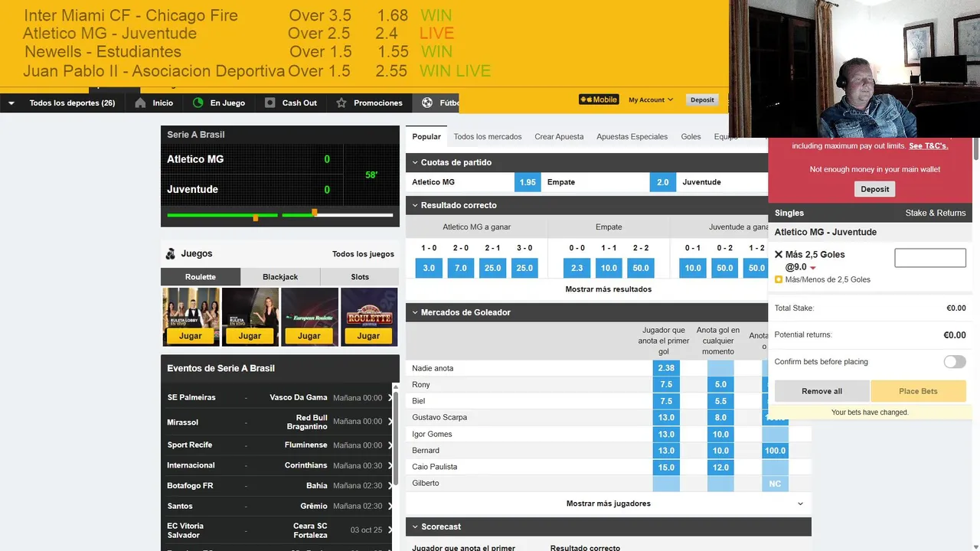Click Mostrar más resultados link

(x=608, y=289)
